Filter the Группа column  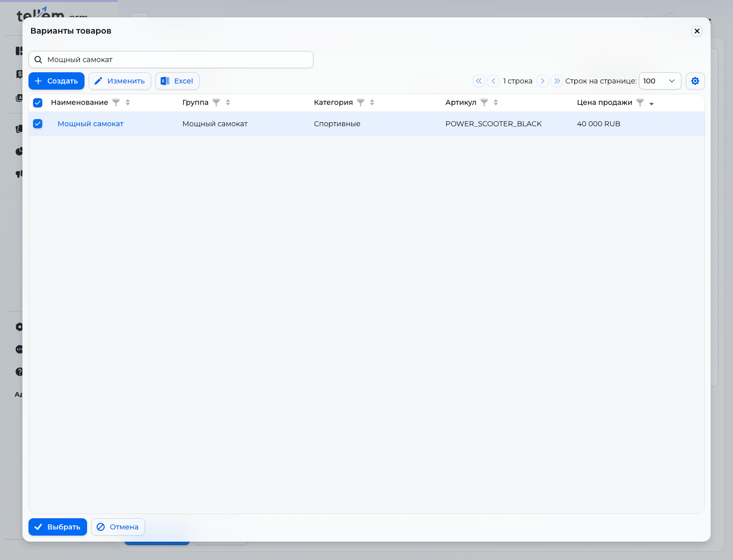pyautogui.click(x=216, y=103)
